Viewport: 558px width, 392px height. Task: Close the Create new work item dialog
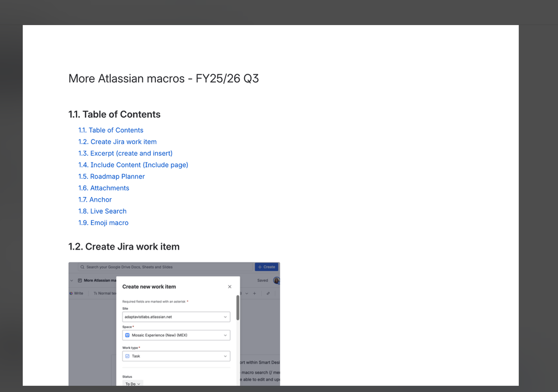(x=230, y=286)
